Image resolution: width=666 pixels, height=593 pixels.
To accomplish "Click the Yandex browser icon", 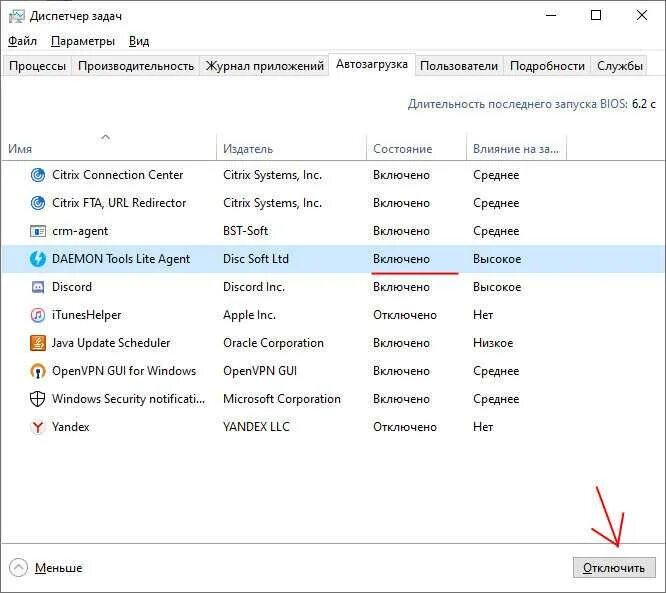I will (38, 427).
